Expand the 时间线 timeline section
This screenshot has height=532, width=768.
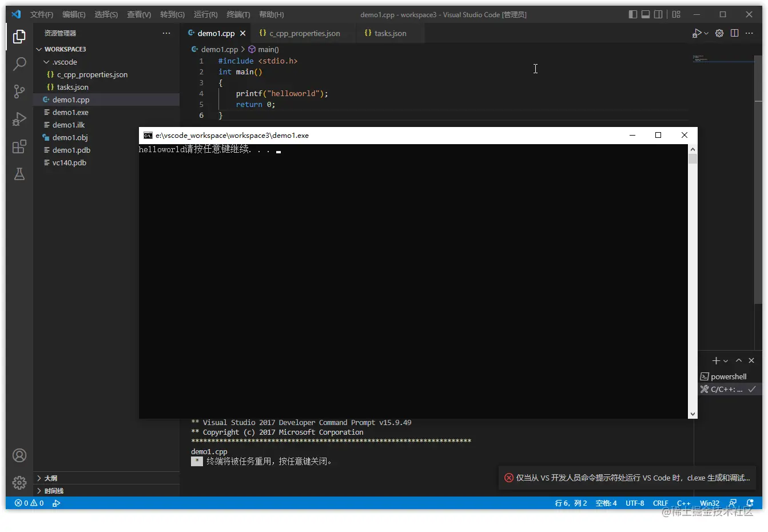(x=106, y=491)
